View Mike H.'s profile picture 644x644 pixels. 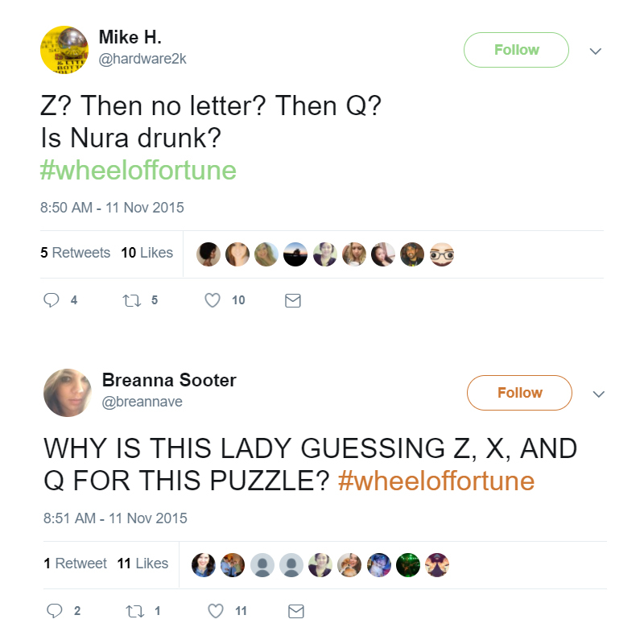tap(64, 50)
